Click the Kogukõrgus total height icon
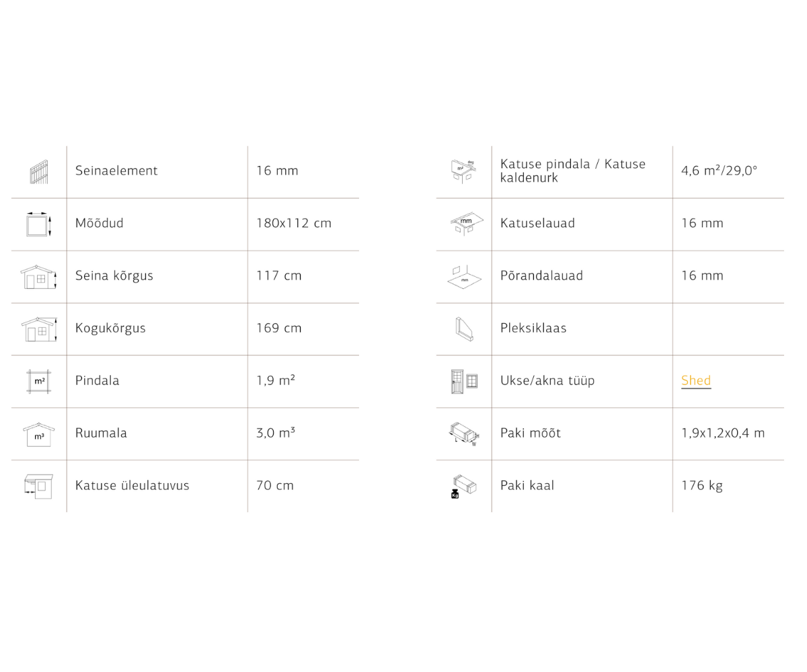 (39, 329)
